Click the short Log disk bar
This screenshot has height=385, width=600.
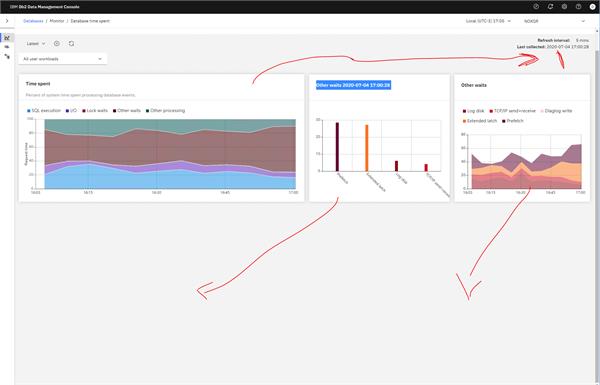(396, 166)
